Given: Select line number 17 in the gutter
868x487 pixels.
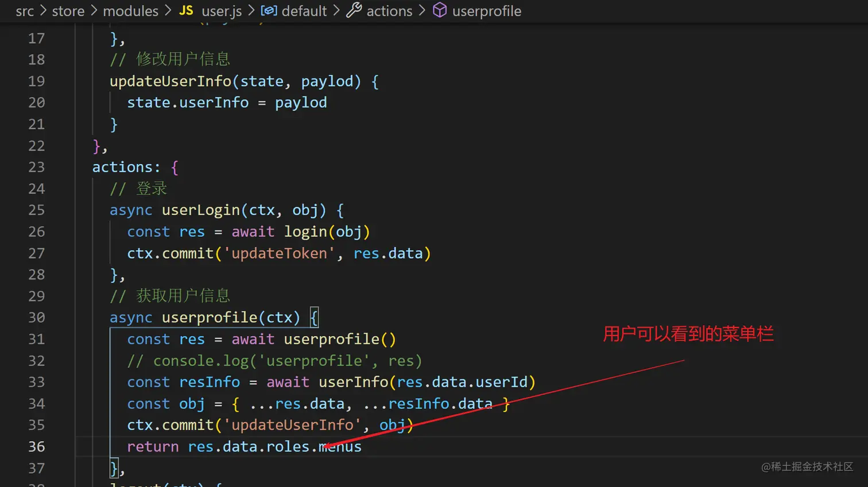Looking at the screenshot, I should pos(36,38).
